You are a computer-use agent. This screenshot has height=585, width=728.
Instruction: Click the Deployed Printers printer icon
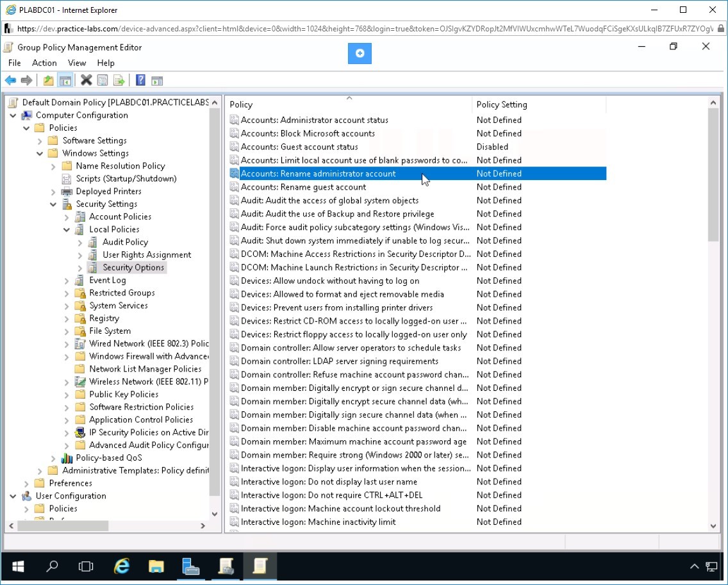click(67, 192)
